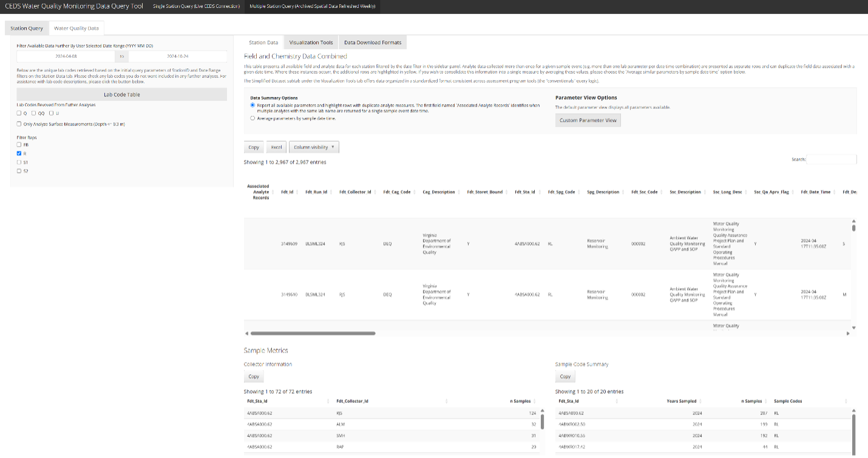The width and height of the screenshot is (868, 458).
Task: Sort table by Fdt Id column
Action: [x=287, y=192]
